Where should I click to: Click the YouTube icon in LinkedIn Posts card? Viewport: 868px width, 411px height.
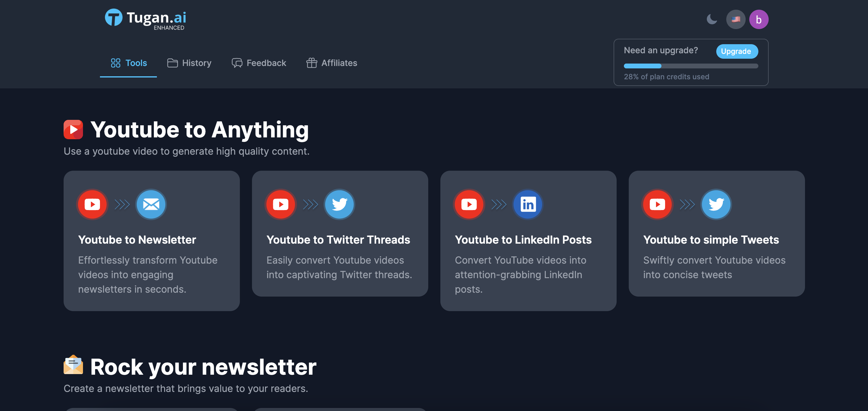click(x=469, y=204)
